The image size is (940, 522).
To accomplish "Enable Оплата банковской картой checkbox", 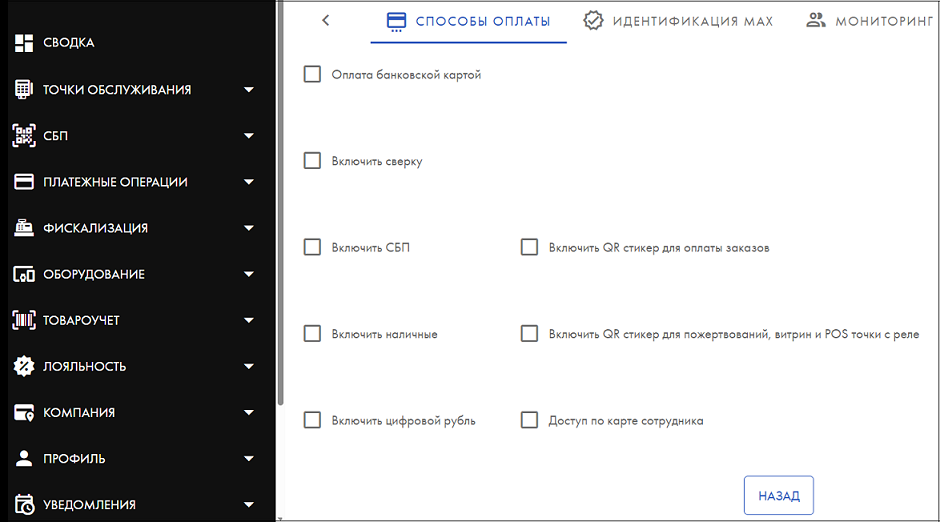I will (312, 74).
